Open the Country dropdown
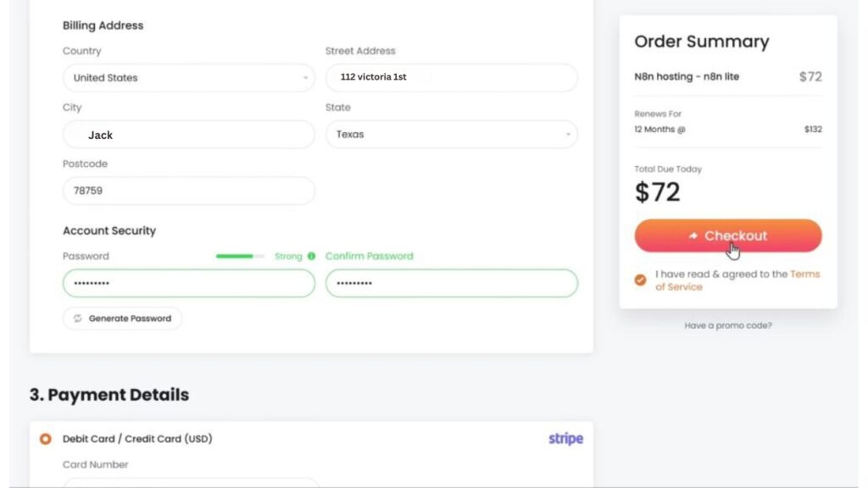The image size is (868, 488). [188, 78]
